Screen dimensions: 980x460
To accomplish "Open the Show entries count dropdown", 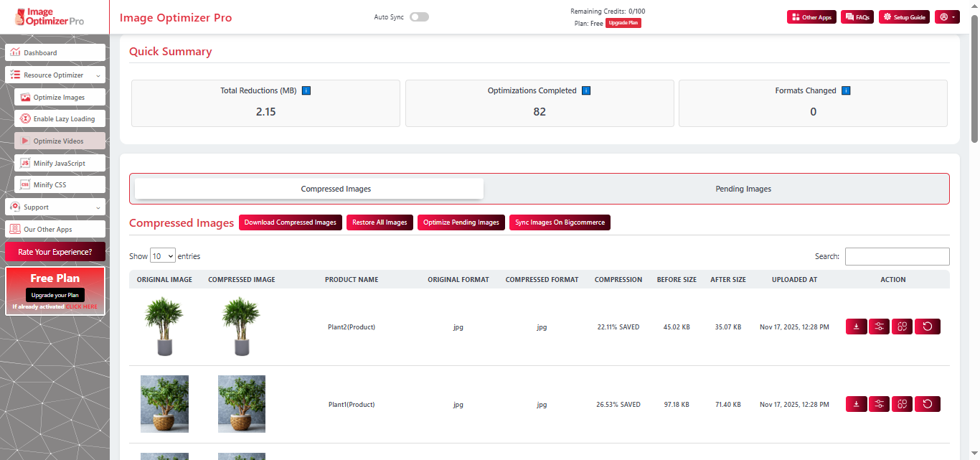I will point(163,256).
